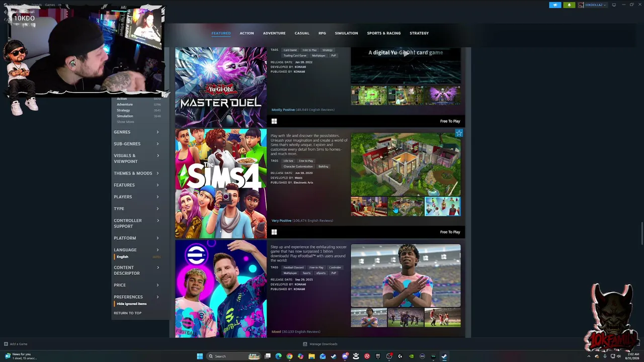Expand the Content Descriptor filter

point(136,270)
